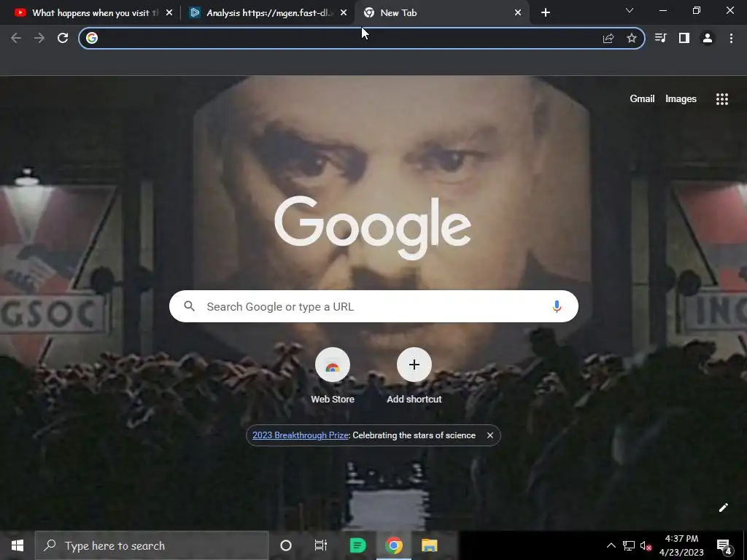Screen dimensions: 747x560
Task: Add a new shortcut tile
Action: coord(414,376)
